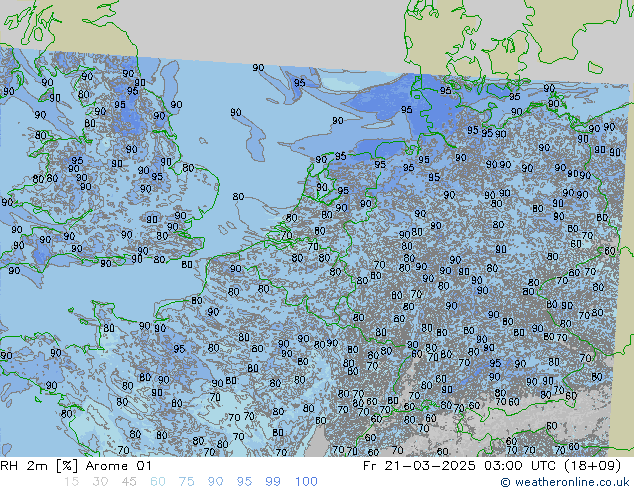This screenshot has width=634, height=490.
Task: Select legend value 100
Action: tap(306, 482)
